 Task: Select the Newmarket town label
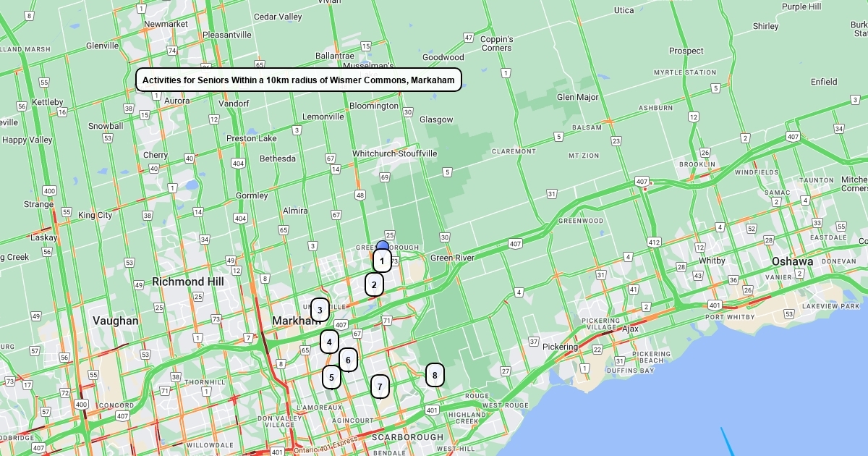166,24
